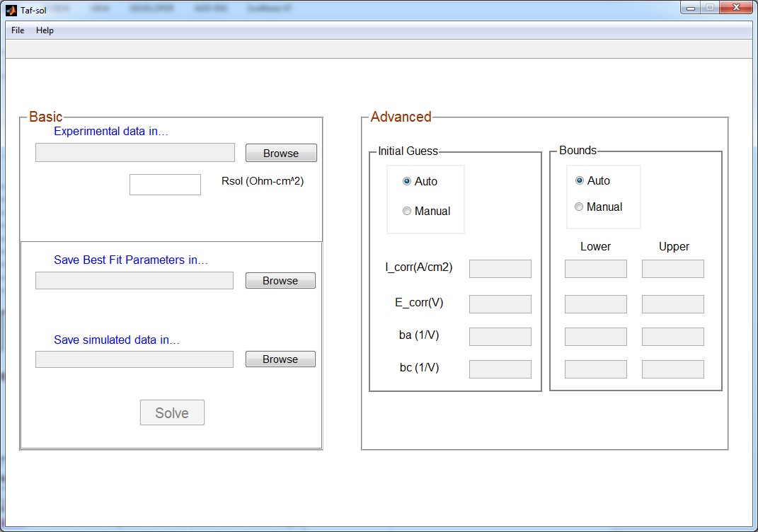This screenshot has height=532, width=758.
Task: Click the 'Upper' column heading
Action: [674, 246]
